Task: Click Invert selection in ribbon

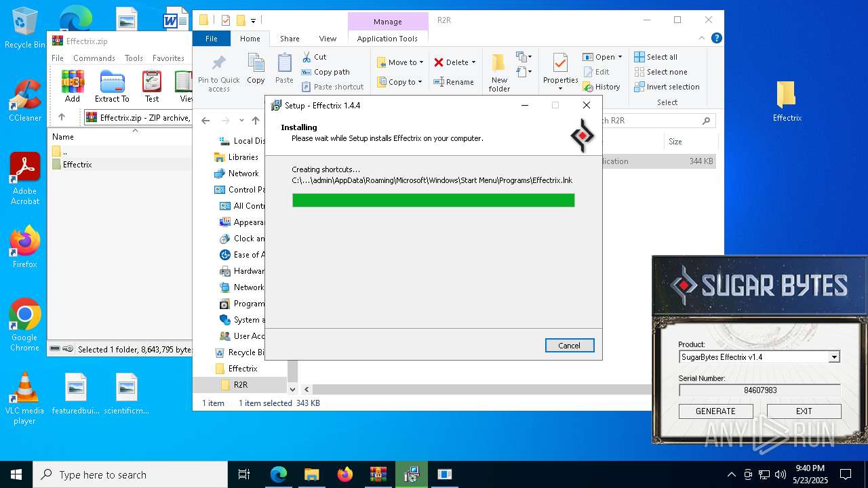Action: 667,87
